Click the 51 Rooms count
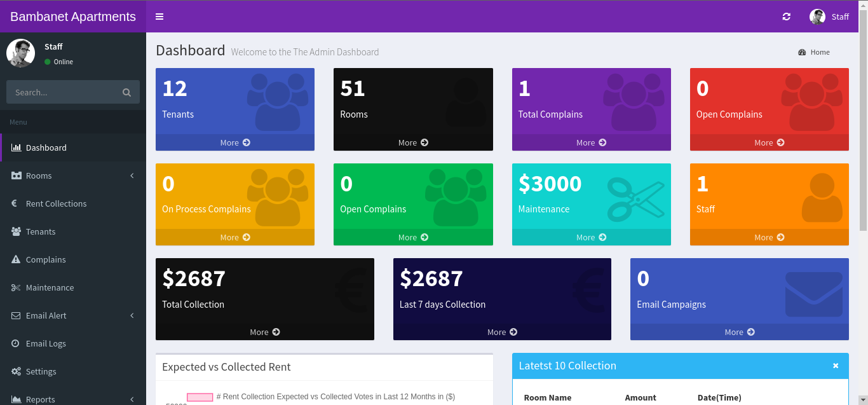 (x=353, y=88)
